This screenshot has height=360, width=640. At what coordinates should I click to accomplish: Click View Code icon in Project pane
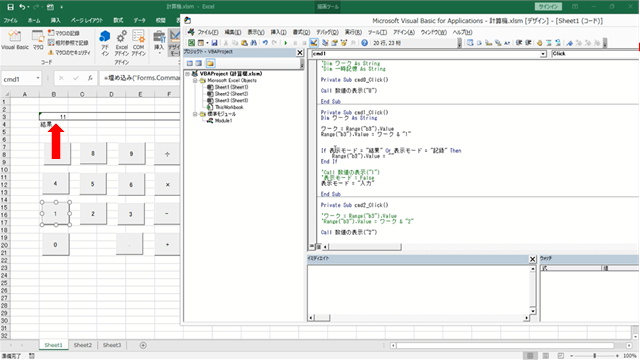pyautogui.click(x=190, y=63)
